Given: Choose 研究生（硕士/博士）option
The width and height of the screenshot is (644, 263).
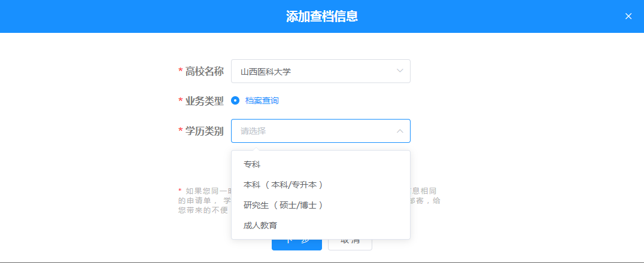Looking at the screenshot, I should tap(283, 205).
